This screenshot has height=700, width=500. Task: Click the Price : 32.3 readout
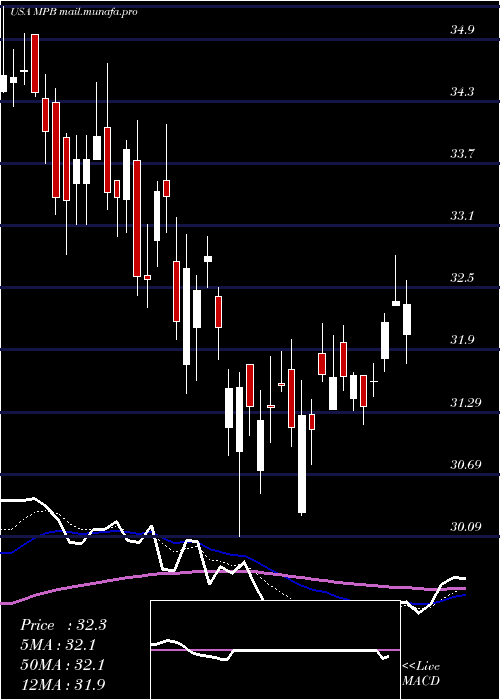(x=63, y=625)
